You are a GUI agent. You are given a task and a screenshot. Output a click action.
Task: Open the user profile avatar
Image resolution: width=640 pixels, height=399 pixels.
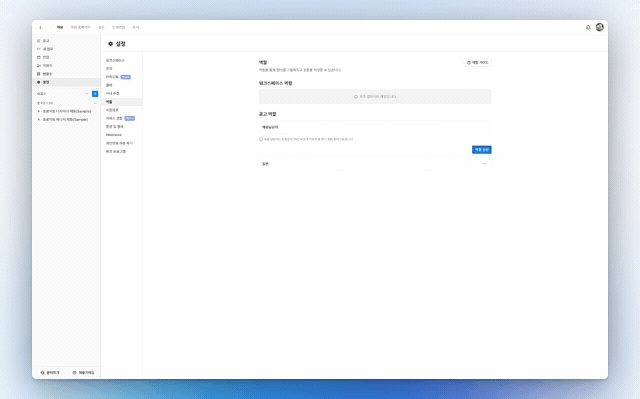pos(600,27)
